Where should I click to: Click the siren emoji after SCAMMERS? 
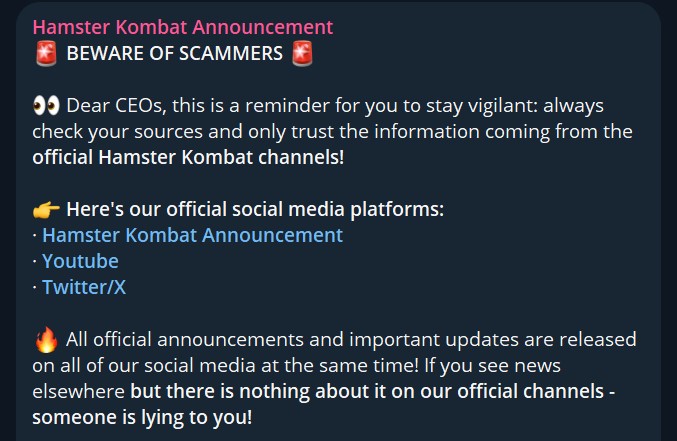coord(303,54)
